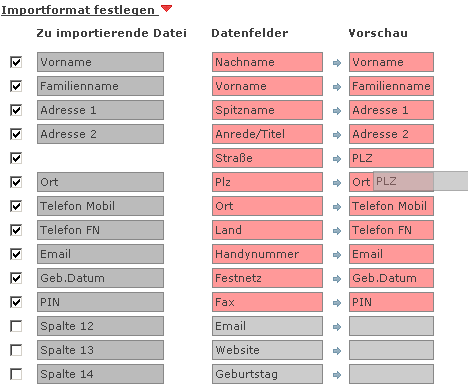Click the arrow icon next to Handynummer

tap(337, 255)
